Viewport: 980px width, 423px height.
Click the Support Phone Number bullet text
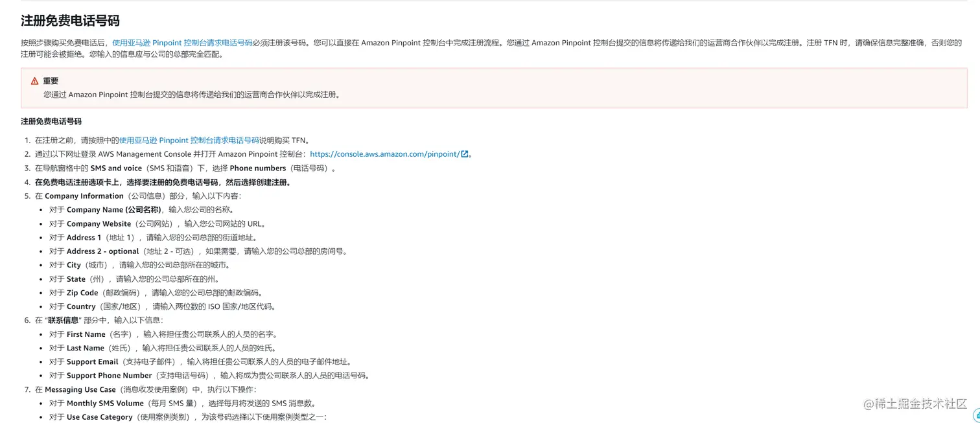point(209,375)
